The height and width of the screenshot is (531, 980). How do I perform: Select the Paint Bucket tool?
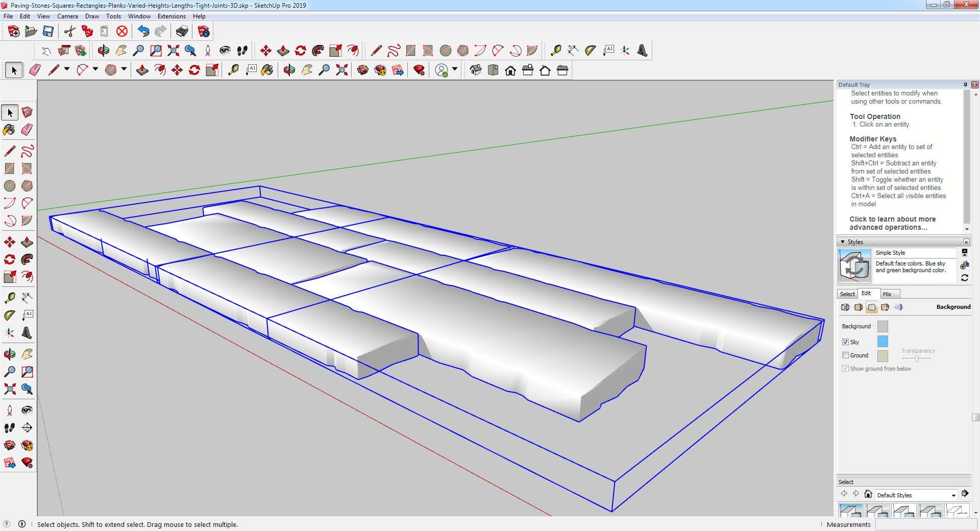point(9,130)
